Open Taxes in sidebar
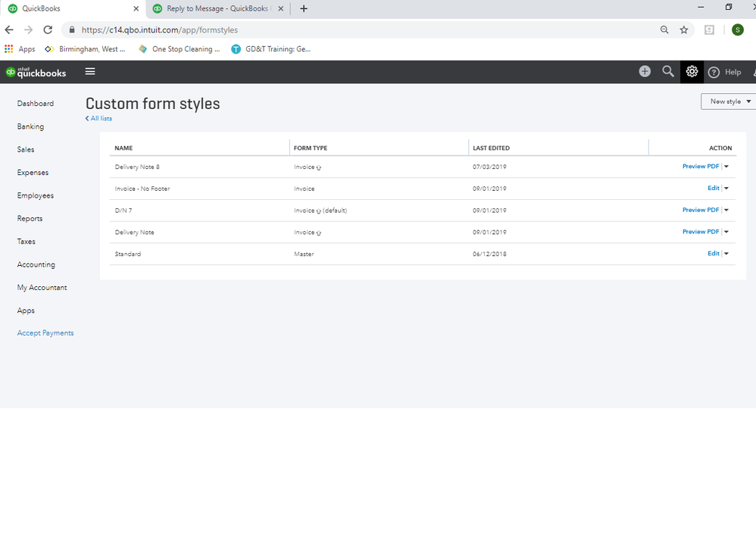The height and width of the screenshot is (534, 756). click(x=26, y=242)
